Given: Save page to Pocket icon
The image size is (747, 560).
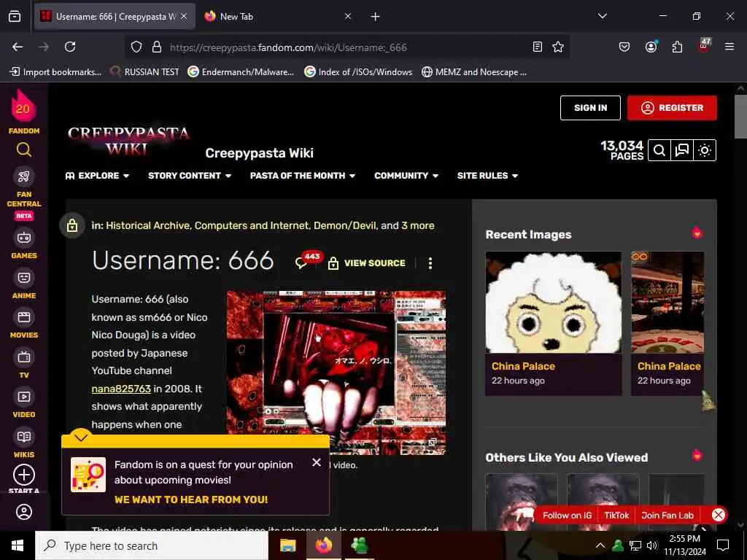Looking at the screenshot, I should click(624, 47).
